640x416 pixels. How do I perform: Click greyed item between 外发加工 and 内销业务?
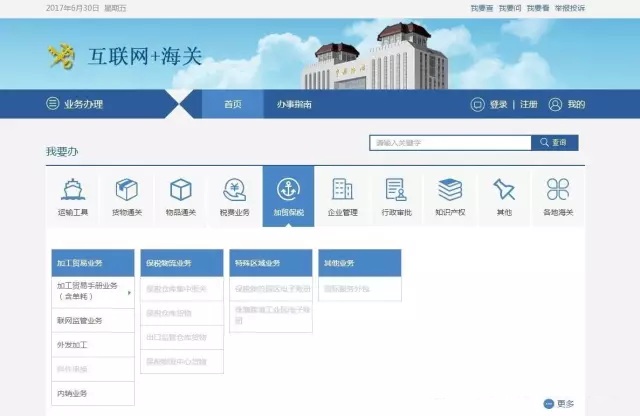click(x=93, y=369)
